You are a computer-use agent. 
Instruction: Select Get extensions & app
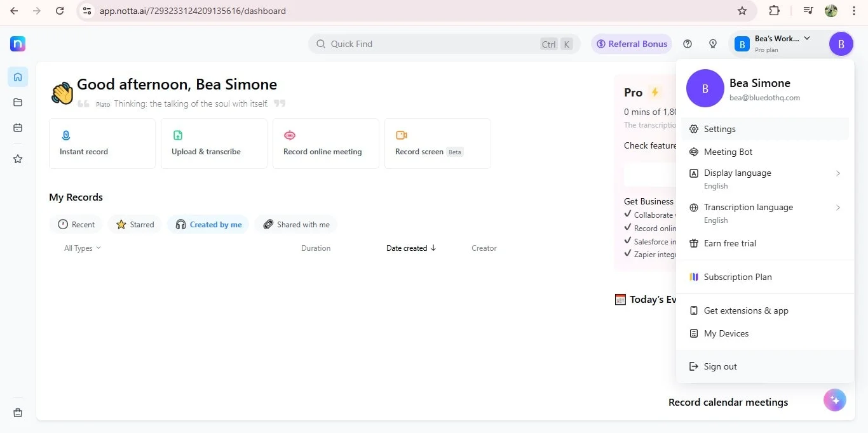(x=765, y=310)
